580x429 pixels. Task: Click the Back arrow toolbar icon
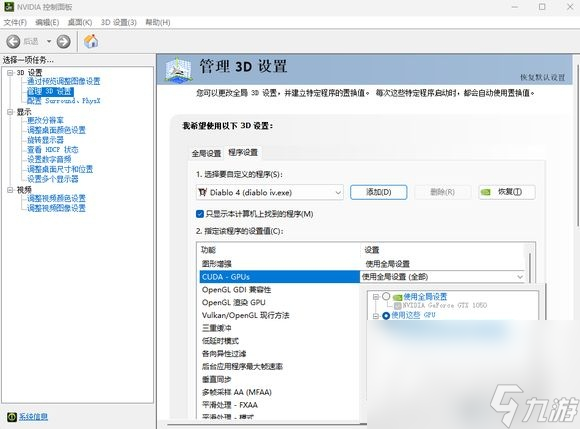(13, 41)
